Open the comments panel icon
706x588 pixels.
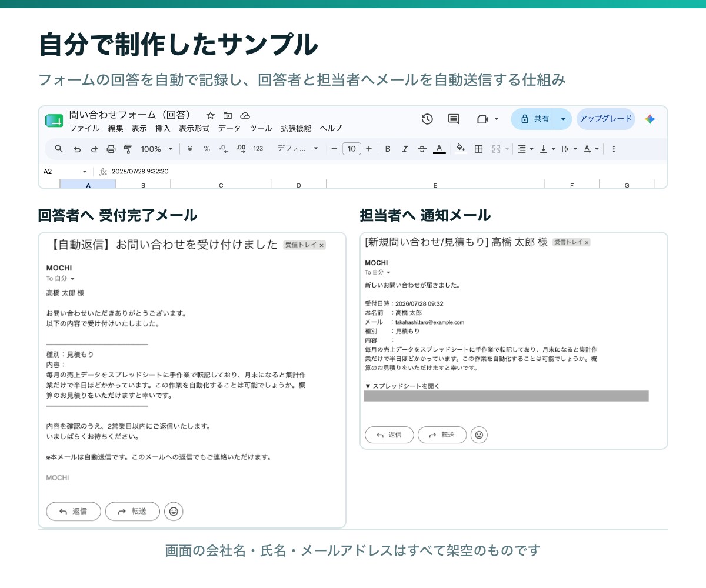coord(454,119)
